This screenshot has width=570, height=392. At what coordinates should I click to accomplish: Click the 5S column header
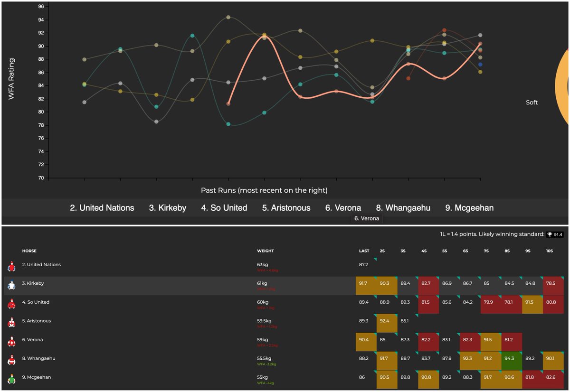pyautogui.click(x=445, y=251)
